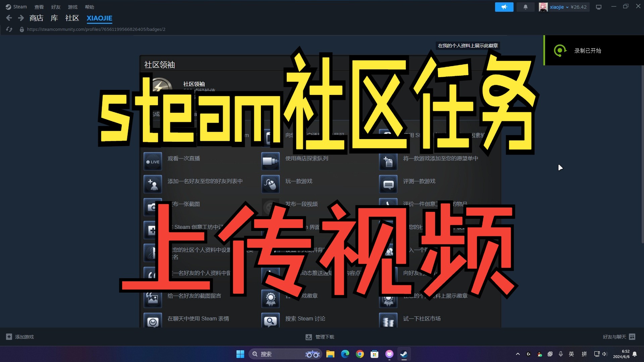Screen dimensions: 644x362
Task: Click the forward navigation arrow
Action: [21, 18]
